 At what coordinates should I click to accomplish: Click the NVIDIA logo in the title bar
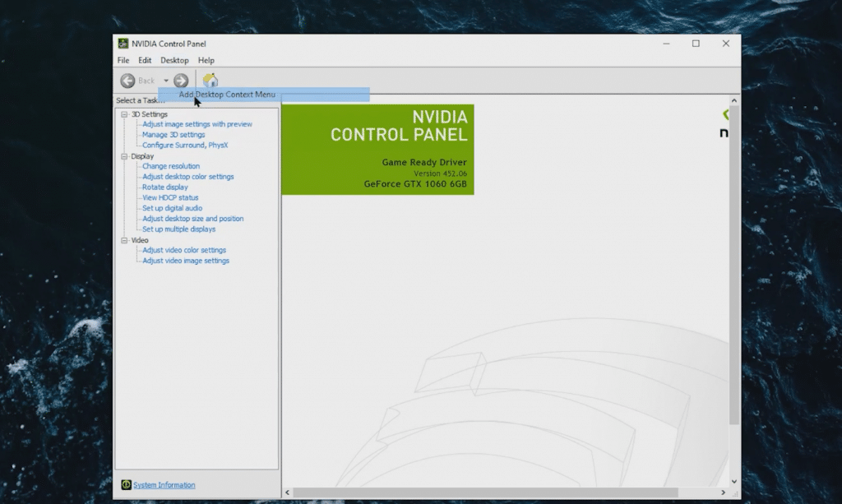pyautogui.click(x=123, y=44)
